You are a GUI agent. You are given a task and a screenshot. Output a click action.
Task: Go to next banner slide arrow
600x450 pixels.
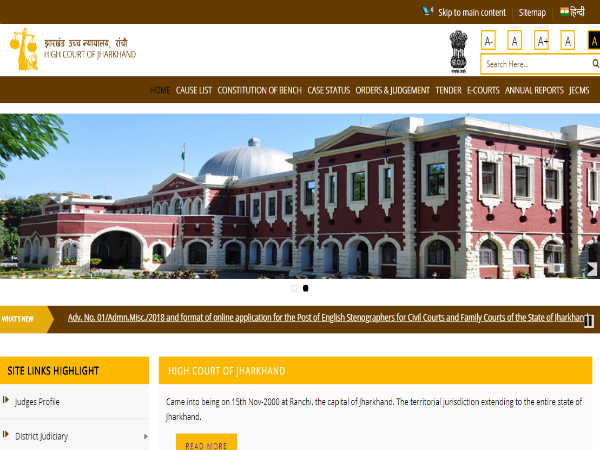[x=591, y=268]
